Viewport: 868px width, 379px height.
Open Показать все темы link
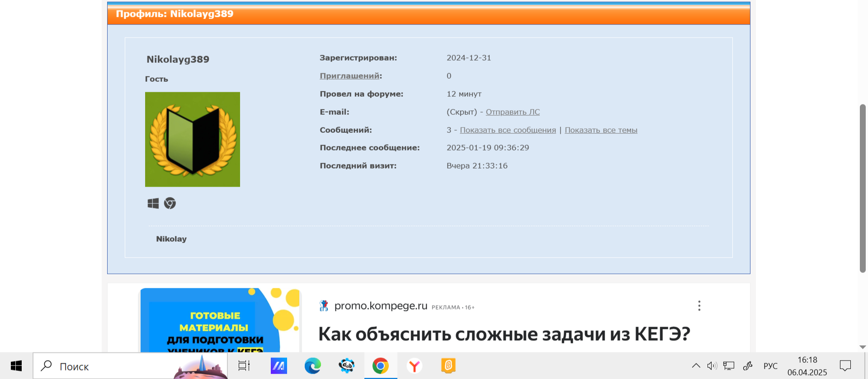(x=601, y=130)
